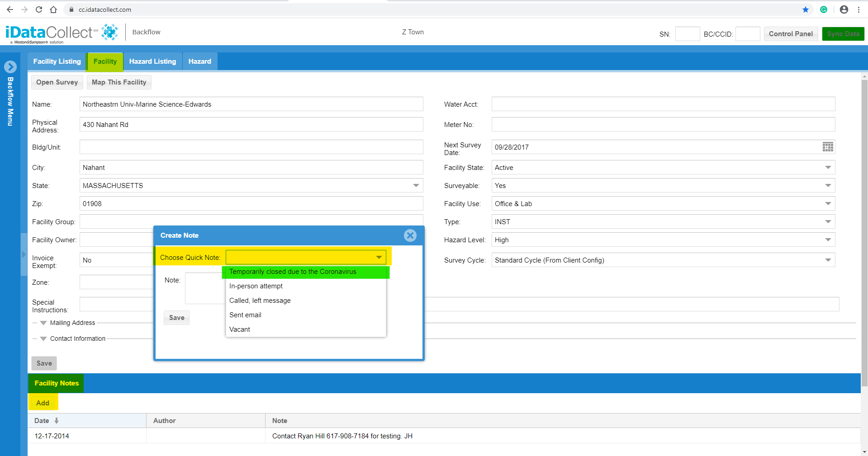The width and height of the screenshot is (868, 456).
Task: Click the Special Instructions field
Action: click(459, 304)
